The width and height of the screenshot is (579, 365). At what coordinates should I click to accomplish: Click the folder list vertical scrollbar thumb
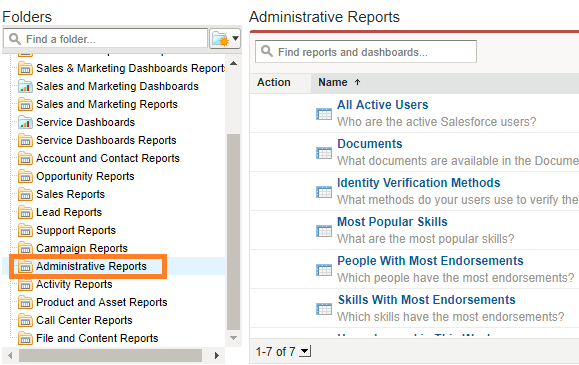click(x=233, y=232)
